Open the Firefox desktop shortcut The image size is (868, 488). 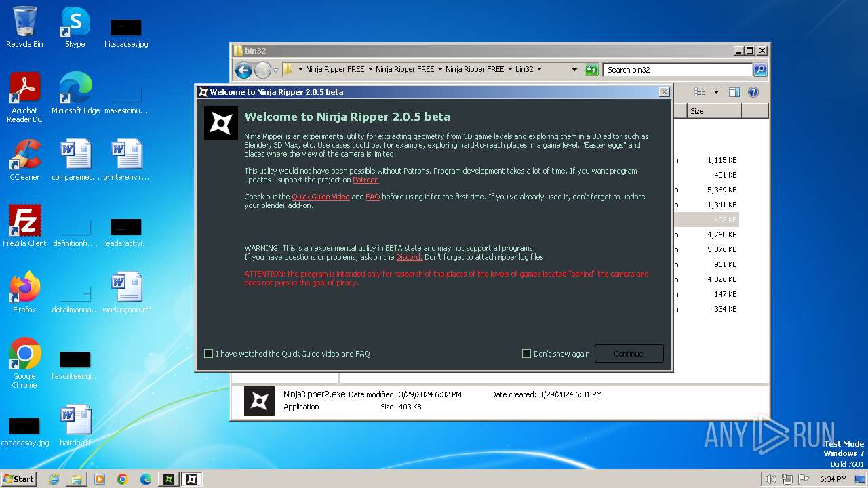24,293
